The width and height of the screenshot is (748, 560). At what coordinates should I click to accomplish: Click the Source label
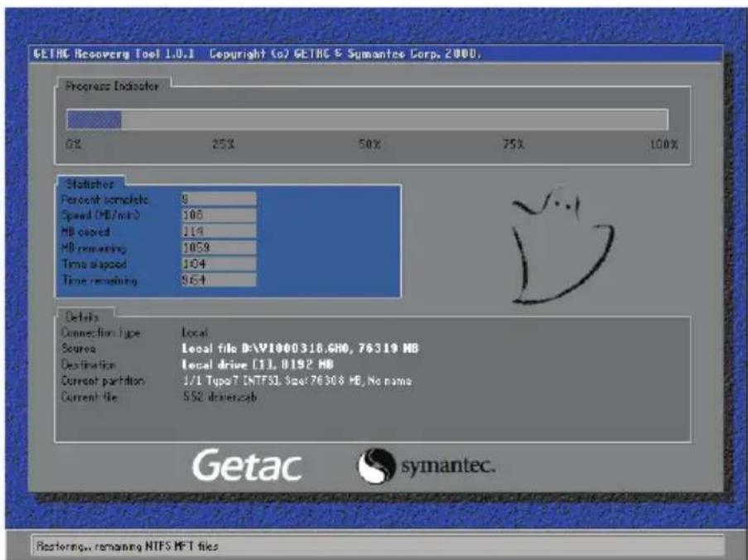[x=78, y=349]
